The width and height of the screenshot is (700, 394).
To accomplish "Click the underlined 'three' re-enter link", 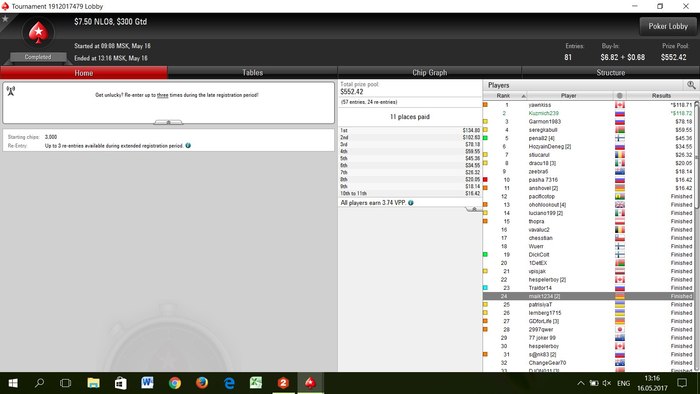I will [x=162, y=95].
